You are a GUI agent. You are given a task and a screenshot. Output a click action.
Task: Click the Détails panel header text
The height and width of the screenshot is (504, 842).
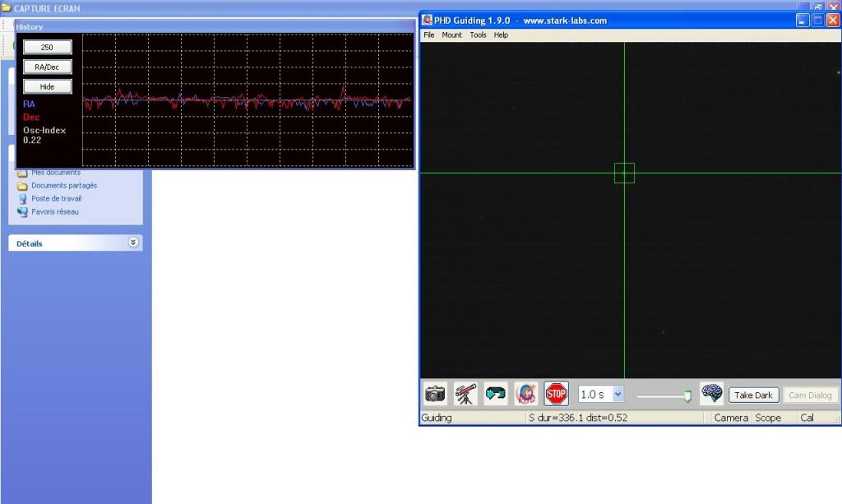(x=29, y=243)
